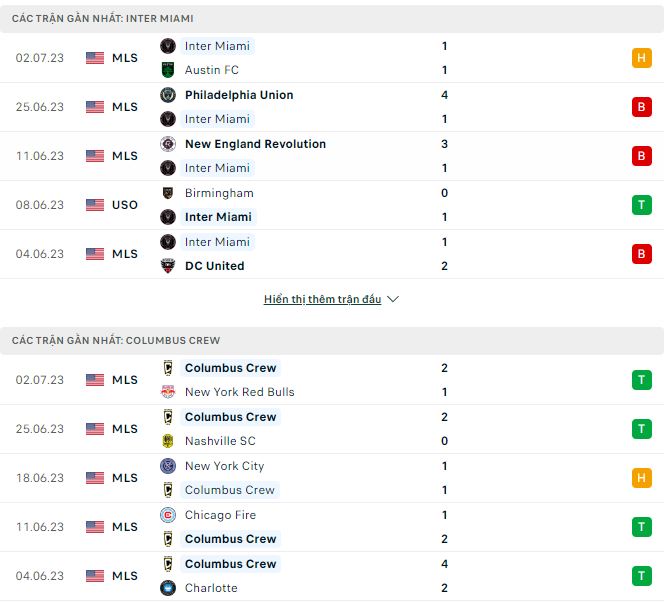
Task: Click the DC United team crest
Action: click(168, 266)
